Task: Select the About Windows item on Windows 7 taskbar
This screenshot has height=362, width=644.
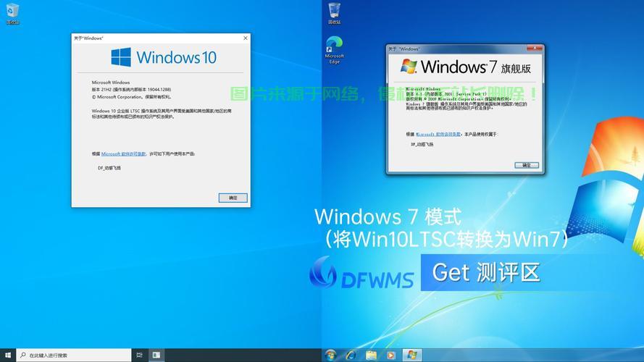Action: click(411, 355)
